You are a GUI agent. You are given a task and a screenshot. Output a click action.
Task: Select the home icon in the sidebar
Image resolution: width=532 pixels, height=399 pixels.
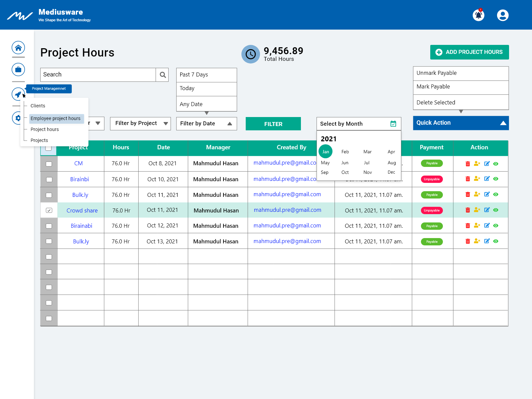[18, 48]
